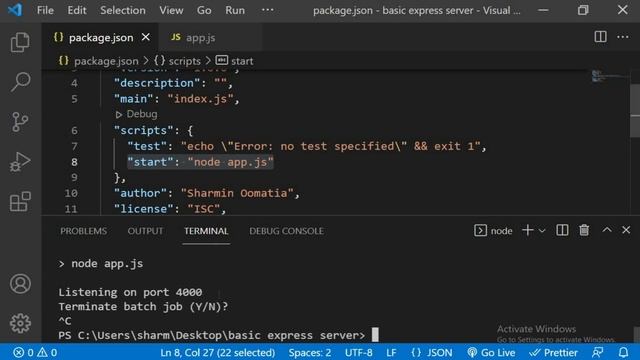Open the Selection menu
Screen dimensions: 640x360
(x=123, y=10)
